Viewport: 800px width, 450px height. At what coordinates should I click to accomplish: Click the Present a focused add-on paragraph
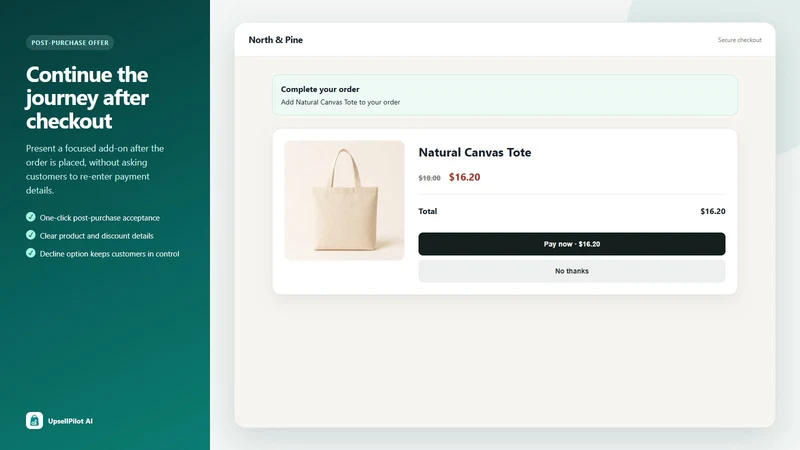[x=95, y=169]
